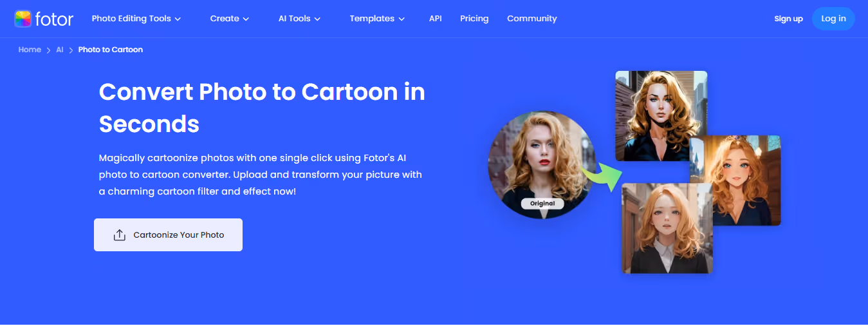Go to the Pricing page
This screenshot has height=326, width=868.
tap(474, 19)
